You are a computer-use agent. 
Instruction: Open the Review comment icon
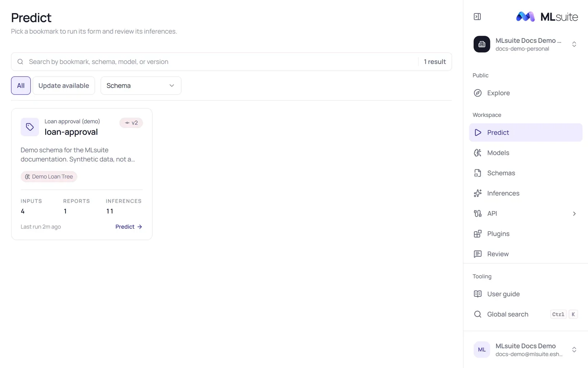(477, 254)
